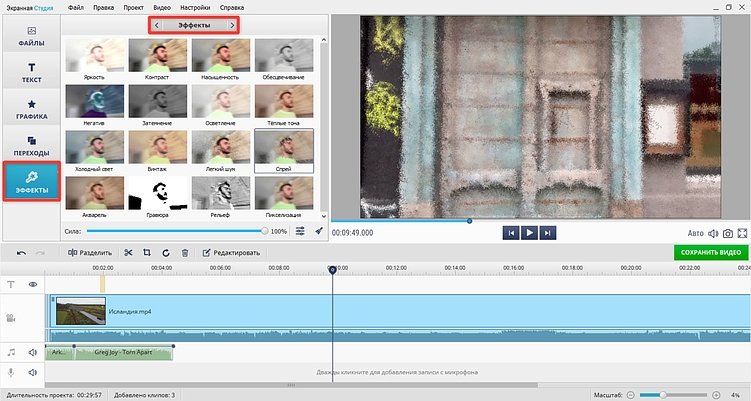Apply the Акварель effect thumbnail

click(x=94, y=193)
